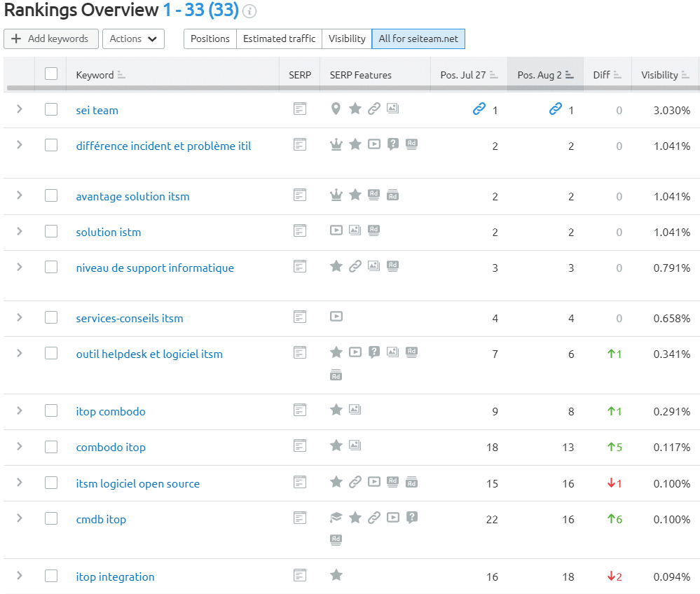Open SERP snapshot icon for sei team
Screen dimensions: 700x594
(x=300, y=109)
